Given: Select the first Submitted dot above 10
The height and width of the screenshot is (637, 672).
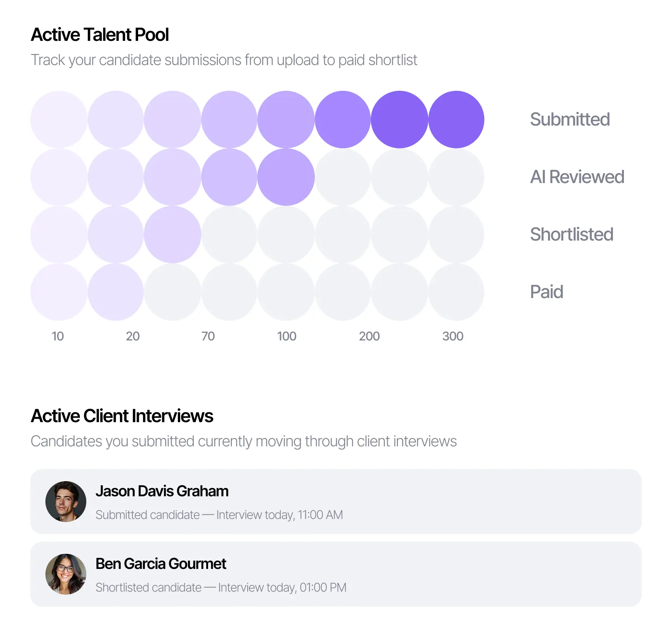Looking at the screenshot, I should 59,119.
